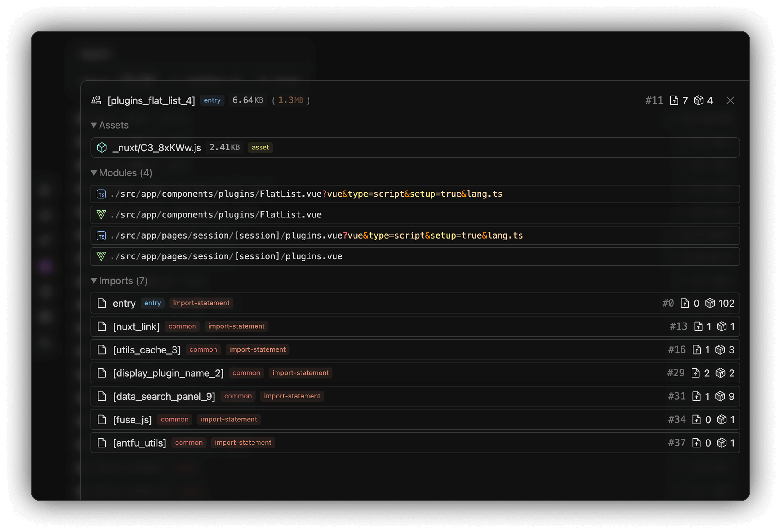
Task: Select the [data_search_panel_9] import row
Action: pos(164,396)
